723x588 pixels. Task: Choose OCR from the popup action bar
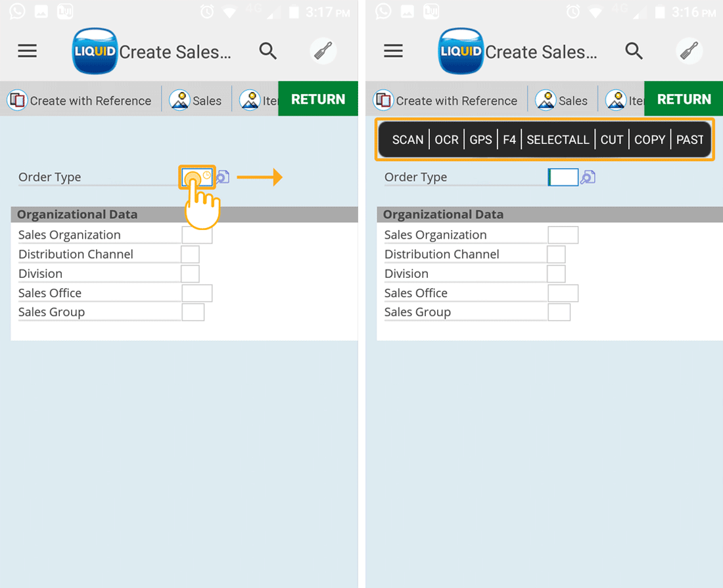[x=446, y=139]
